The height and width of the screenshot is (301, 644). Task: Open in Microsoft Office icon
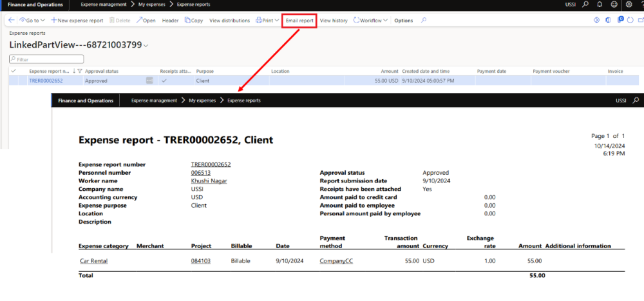point(609,20)
